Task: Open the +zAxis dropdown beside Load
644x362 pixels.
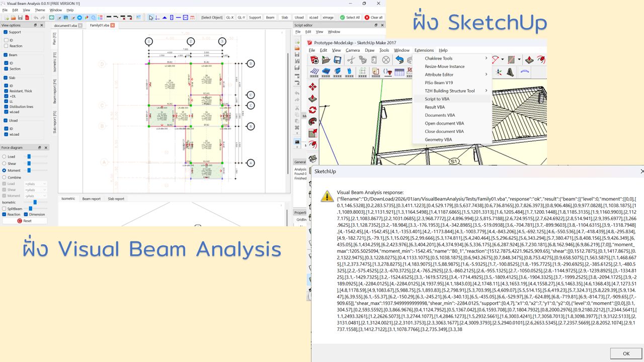Action: tap(35, 184)
